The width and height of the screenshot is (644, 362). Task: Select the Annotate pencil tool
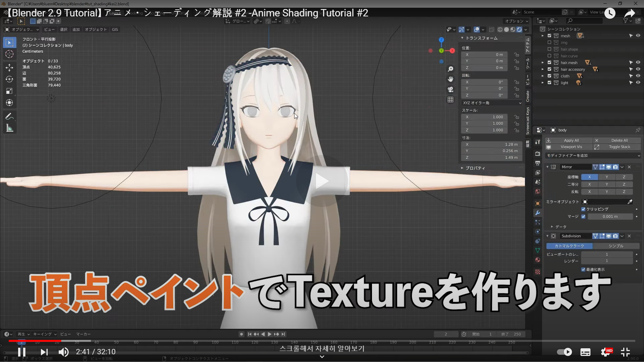tap(9, 117)
